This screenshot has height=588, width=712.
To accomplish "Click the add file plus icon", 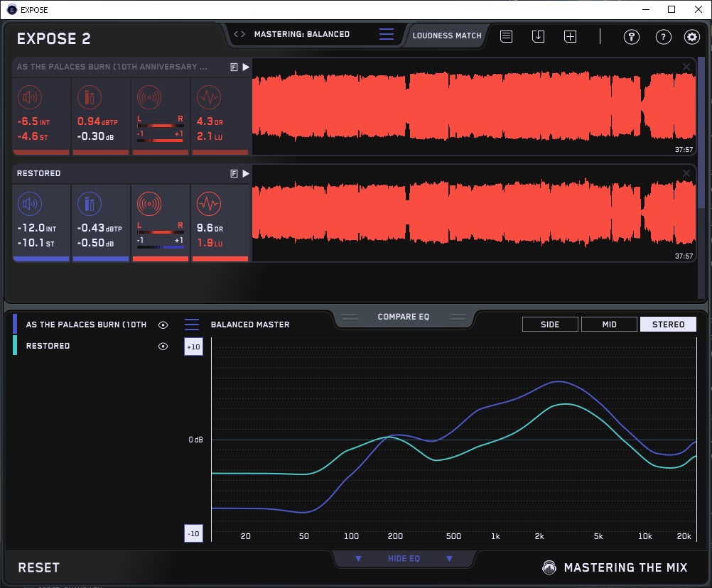I will (x=570, y=36).
